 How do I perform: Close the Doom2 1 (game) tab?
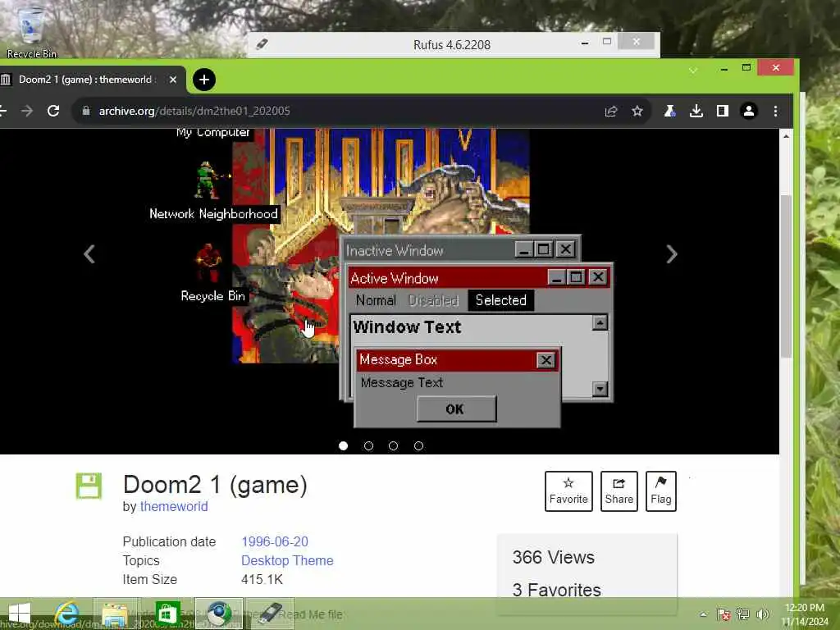tap(172, 80)
